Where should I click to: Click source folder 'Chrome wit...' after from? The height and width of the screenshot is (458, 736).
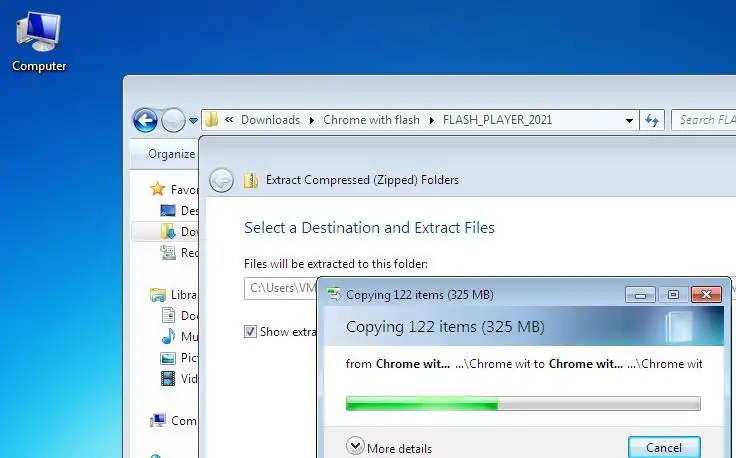(x=413, y=364)
